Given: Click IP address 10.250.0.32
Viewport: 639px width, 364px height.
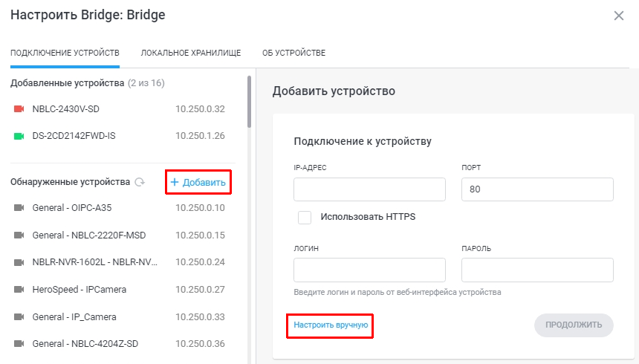Looking at the screenshot, I should point(200,109).
